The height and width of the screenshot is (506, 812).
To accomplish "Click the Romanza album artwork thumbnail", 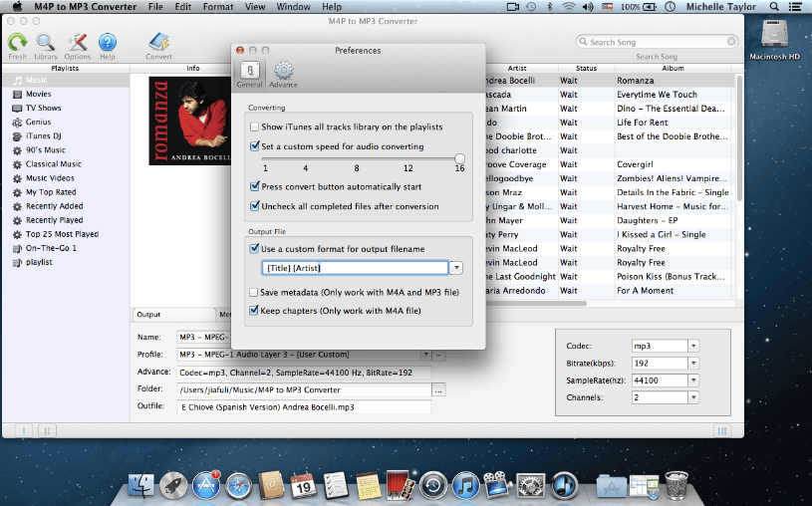I will click(189, 121).
